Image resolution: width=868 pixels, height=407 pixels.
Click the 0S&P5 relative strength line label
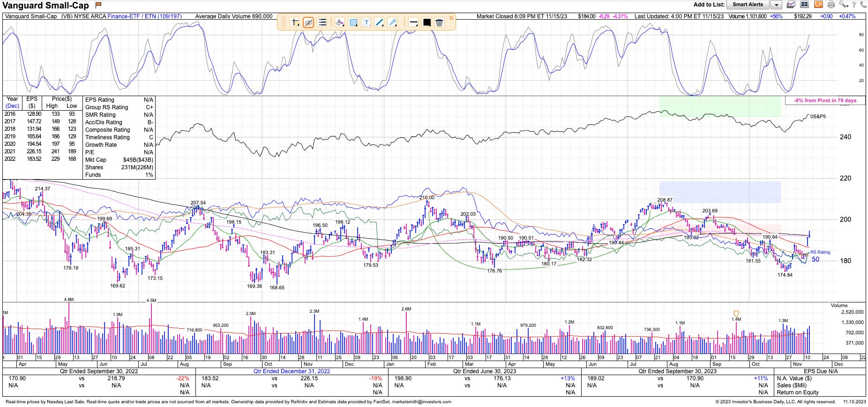click(x=818, y=116)
